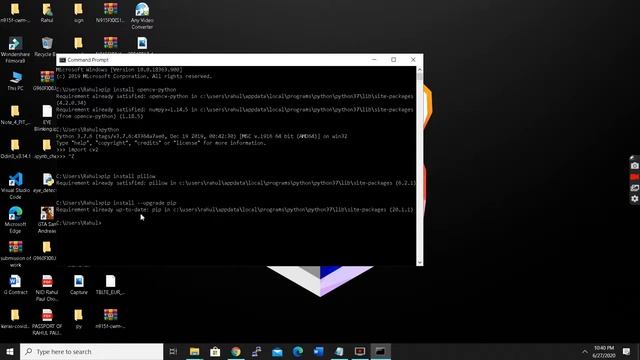Open the G Contract Word document

coord(15,285)
